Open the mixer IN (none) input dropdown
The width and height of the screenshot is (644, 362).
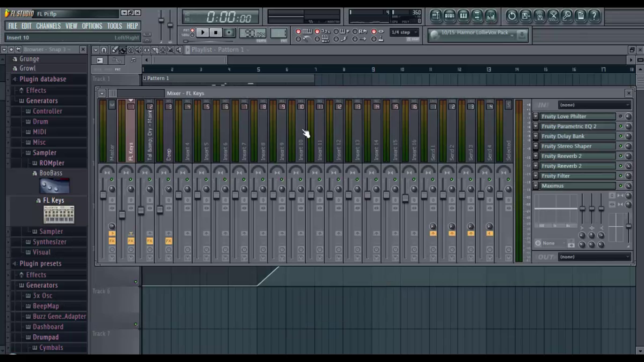594,105
